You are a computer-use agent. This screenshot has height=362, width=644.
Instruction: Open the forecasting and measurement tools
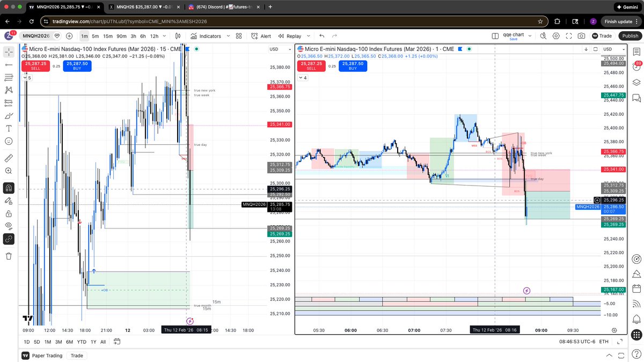(9, 103)
